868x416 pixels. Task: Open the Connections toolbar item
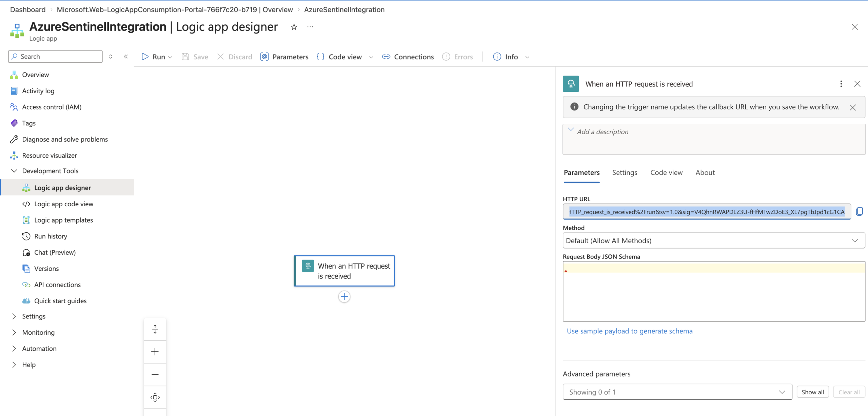click(x=408, y=57)
